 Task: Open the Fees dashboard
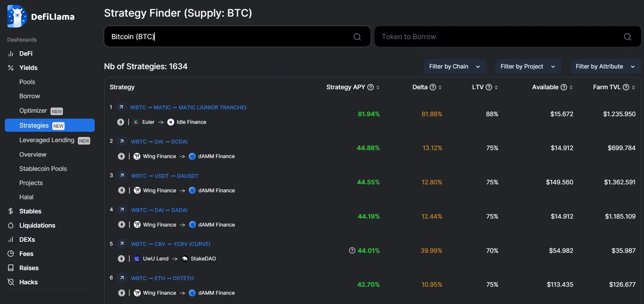(26, 254)
